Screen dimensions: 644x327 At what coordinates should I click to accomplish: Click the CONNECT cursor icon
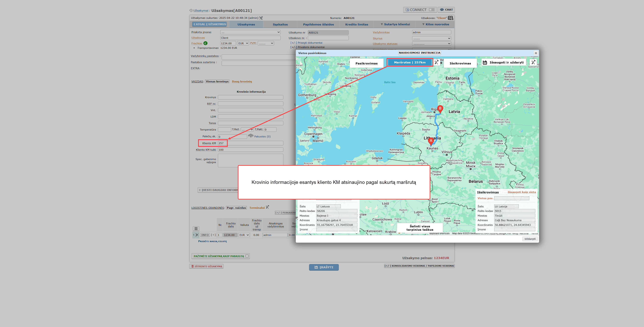[x=407, y=10]
